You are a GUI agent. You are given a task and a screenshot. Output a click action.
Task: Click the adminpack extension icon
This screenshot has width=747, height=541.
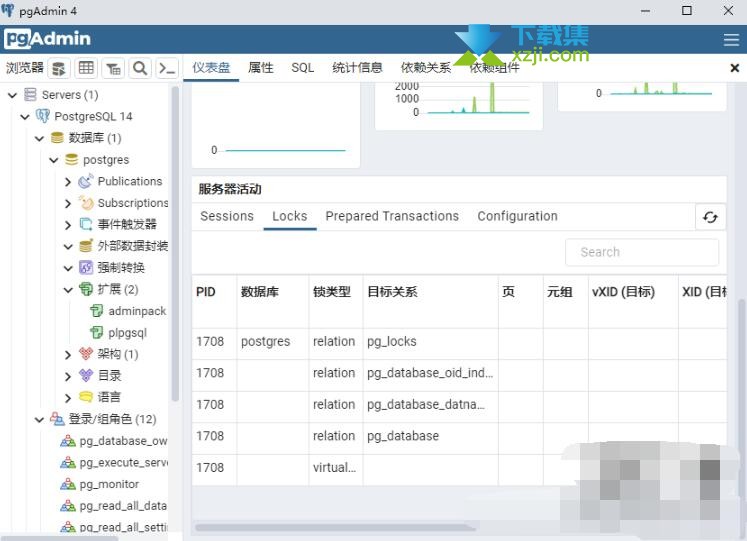coord(97,311)
